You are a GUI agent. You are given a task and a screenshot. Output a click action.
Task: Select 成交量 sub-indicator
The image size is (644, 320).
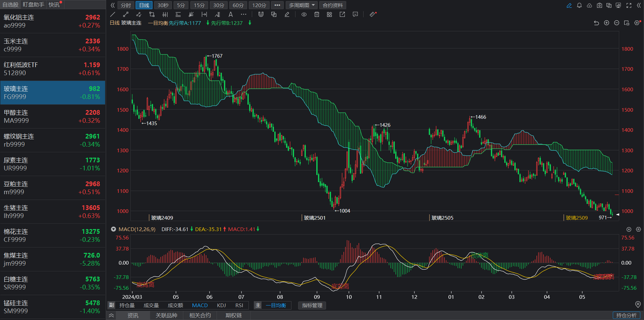(x=151, y=305)
